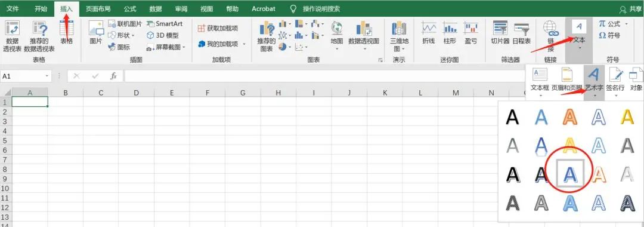The image size is (644, 227).
Task: Click the Object (对象) icon
Action: pyautogui.click(x=636, y=79)
